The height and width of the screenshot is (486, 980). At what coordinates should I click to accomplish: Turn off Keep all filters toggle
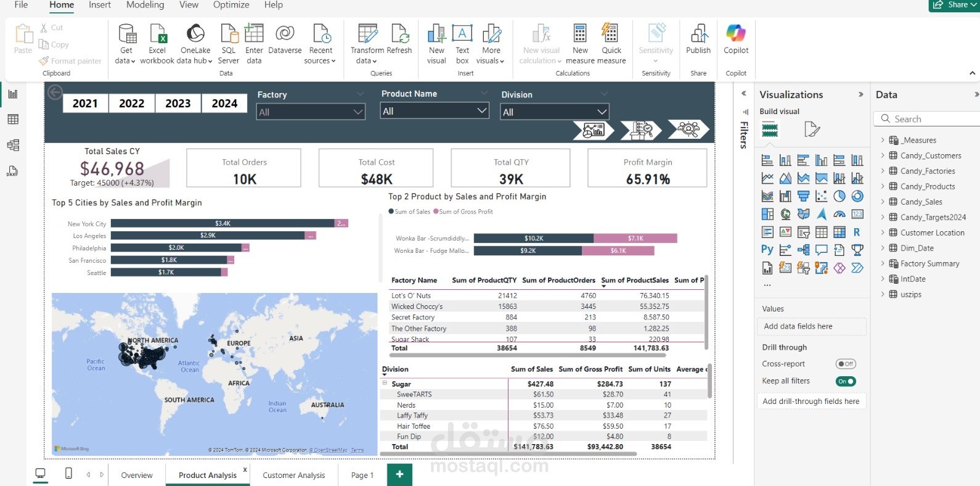click(x=846, y=381)
